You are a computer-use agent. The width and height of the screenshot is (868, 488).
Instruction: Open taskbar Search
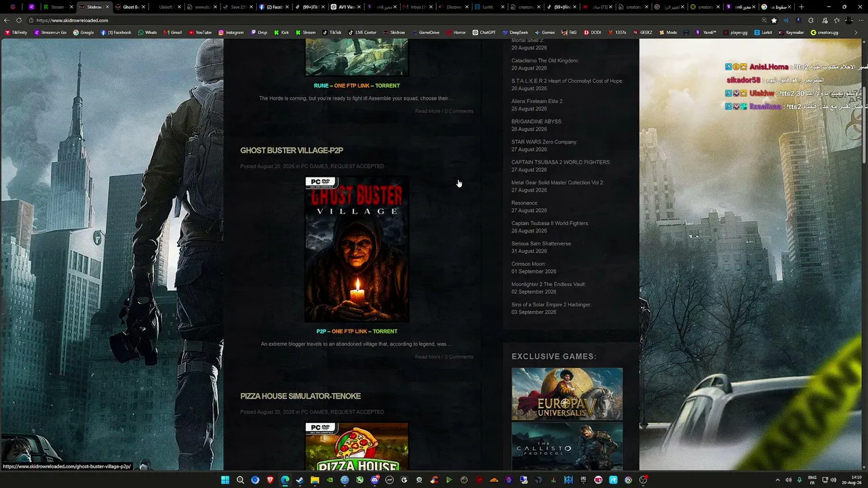[240, 480]
